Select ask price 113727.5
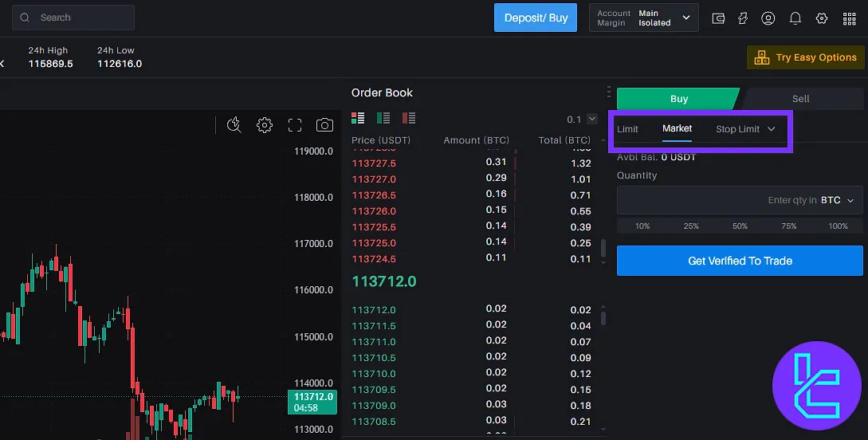Image resolution: width=868 pixels, height=440 pixels. point(374,163)
